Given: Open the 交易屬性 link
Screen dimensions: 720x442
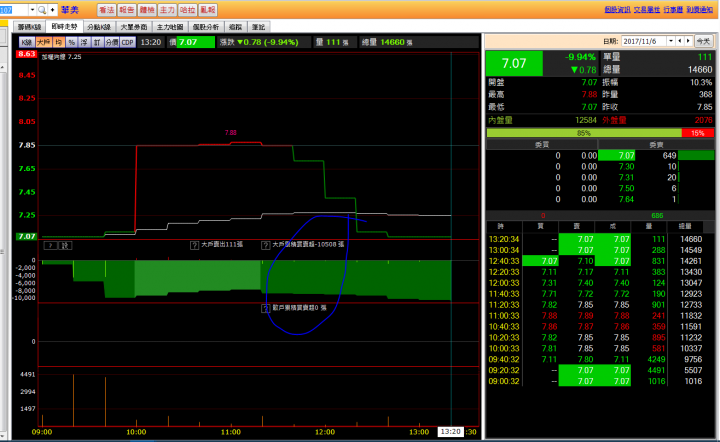Looking at the screenshot, I should [647, 9].
